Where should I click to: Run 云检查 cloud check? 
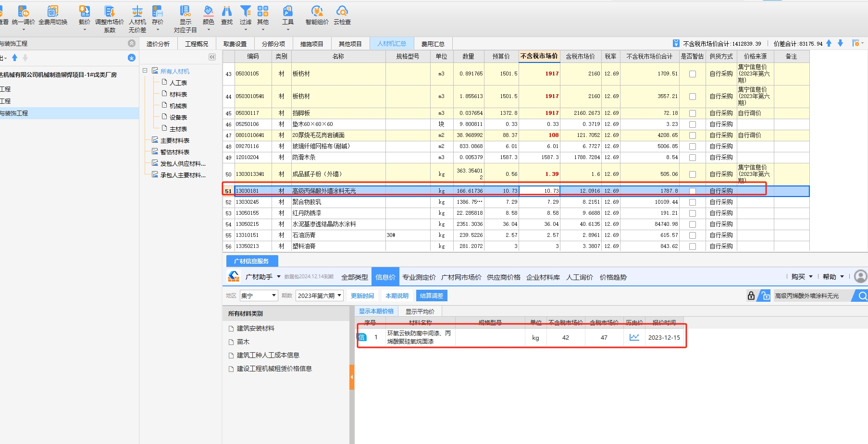342,16
